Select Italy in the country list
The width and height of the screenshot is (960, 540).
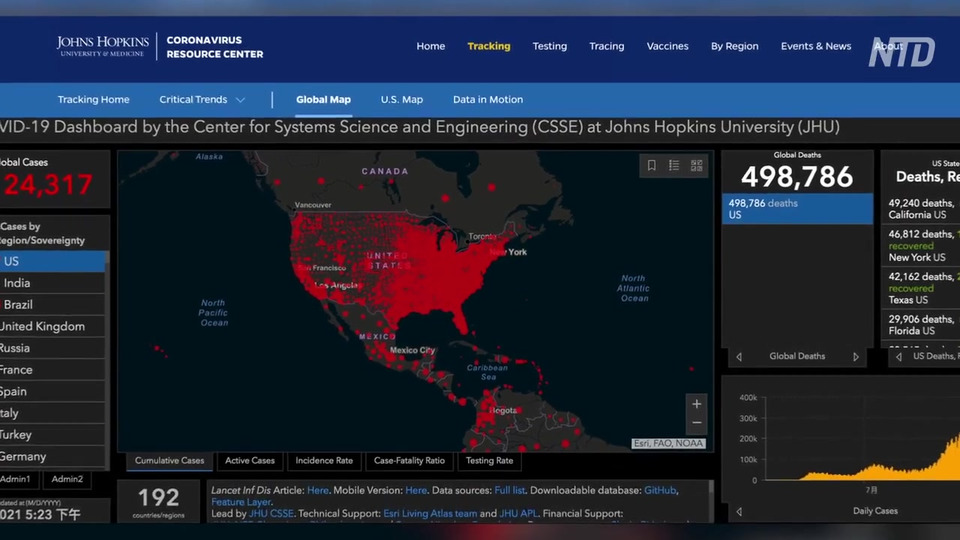coord(53,413)
